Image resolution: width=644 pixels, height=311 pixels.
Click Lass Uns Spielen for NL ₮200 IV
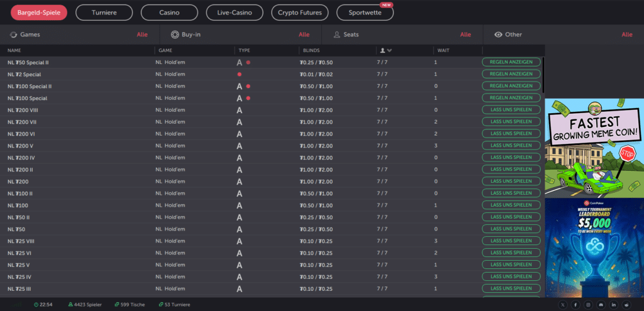[511, 157]
